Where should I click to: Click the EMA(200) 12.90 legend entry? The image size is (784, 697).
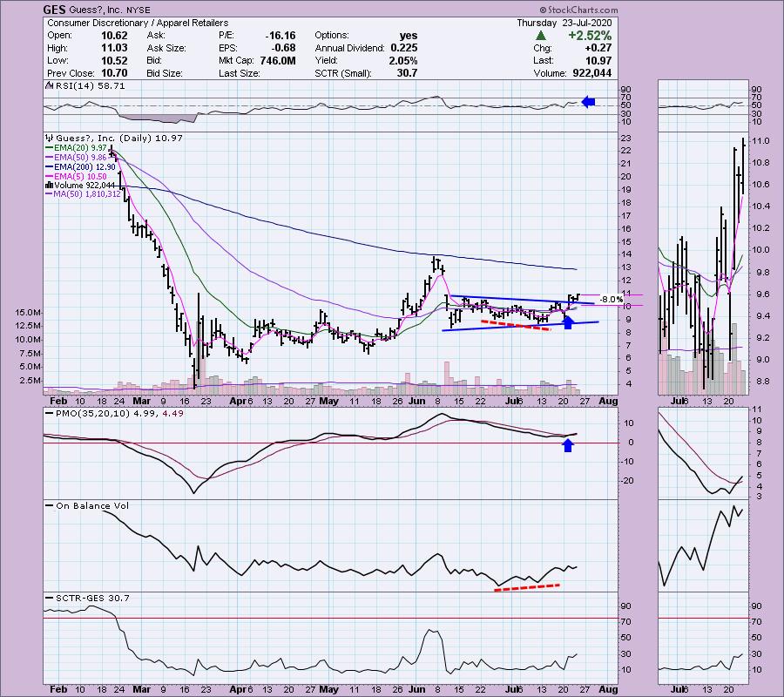point(85,167)
